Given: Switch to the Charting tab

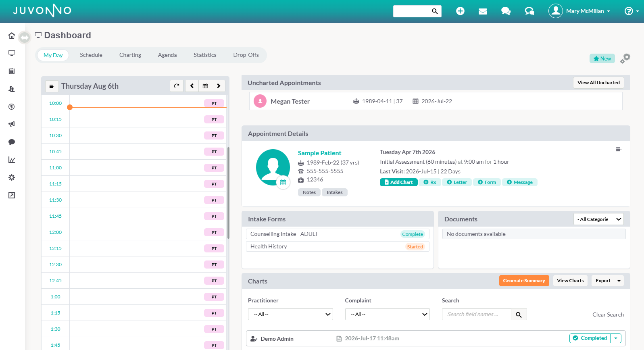Looking at the screenshot, I should point(130,55).
